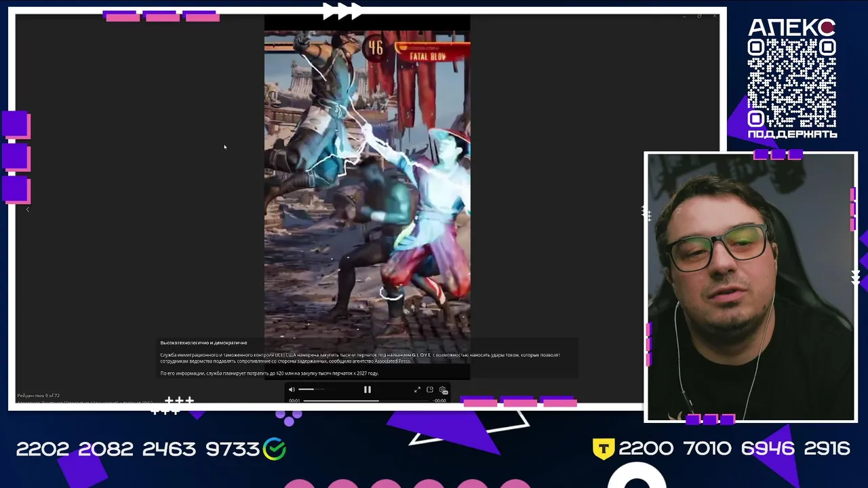This screenshot has height=488, width=868.
Task: Open the HD quality settings gear
Action: [x=443, y=390]
